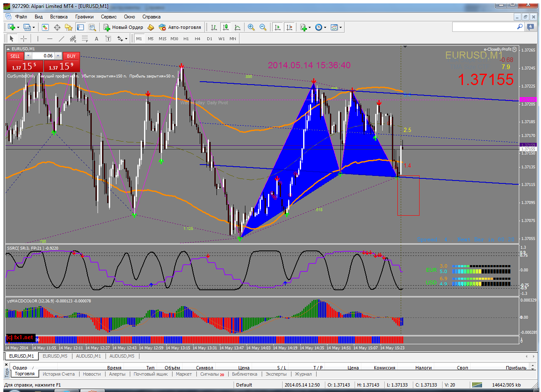541x392 pixels.
Task: Switch chart to line chart icon
Action: 237,27
